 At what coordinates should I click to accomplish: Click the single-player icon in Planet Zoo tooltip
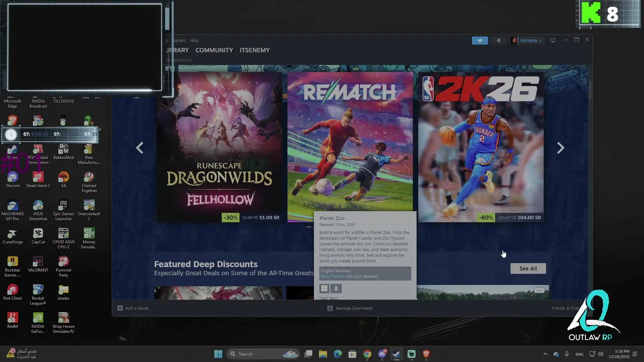tap(337, 288)
